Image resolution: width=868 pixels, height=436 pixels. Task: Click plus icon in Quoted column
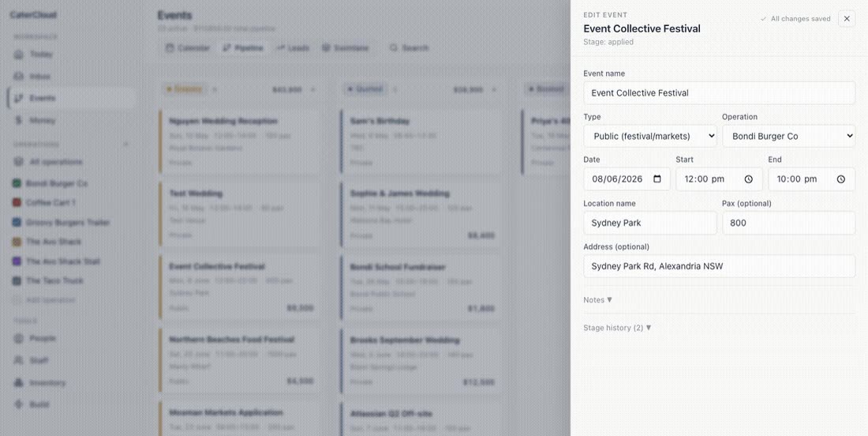pyautogui.click(x=494, y=89)
